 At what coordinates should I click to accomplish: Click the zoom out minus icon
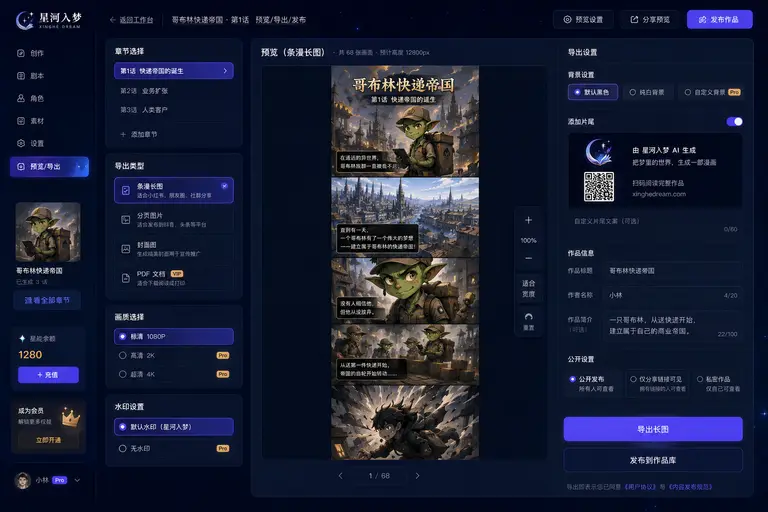point(528,258)
